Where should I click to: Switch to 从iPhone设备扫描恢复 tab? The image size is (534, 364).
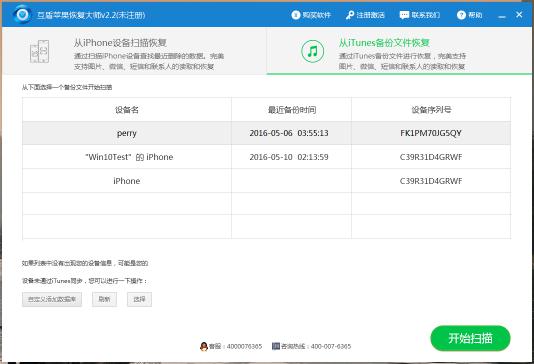[x=135, y=51]
